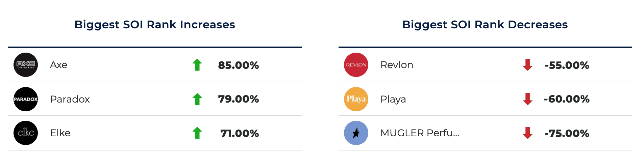The width and height of the screenshot is (644, 168).
Task: Open the Paradox brand name link
Action: (x=70, y=99)
